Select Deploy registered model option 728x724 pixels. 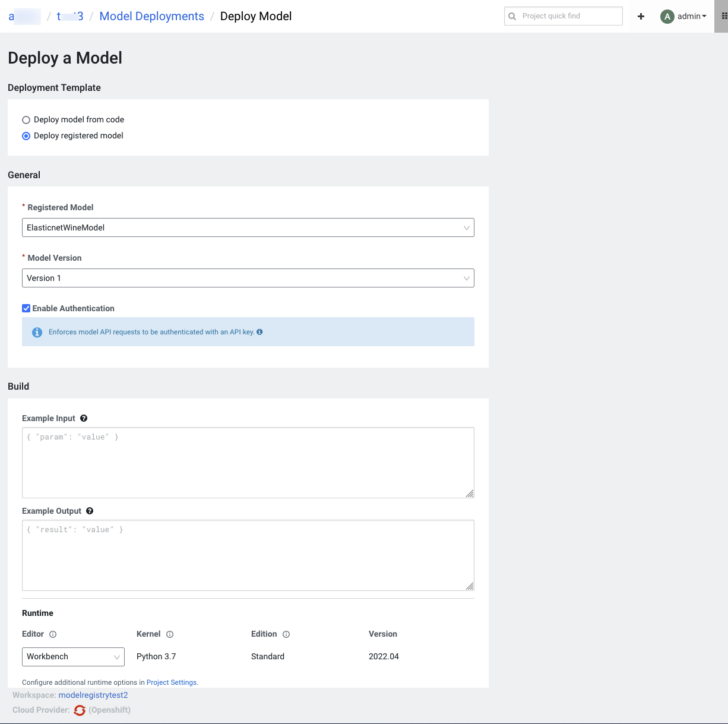point(26,136)
